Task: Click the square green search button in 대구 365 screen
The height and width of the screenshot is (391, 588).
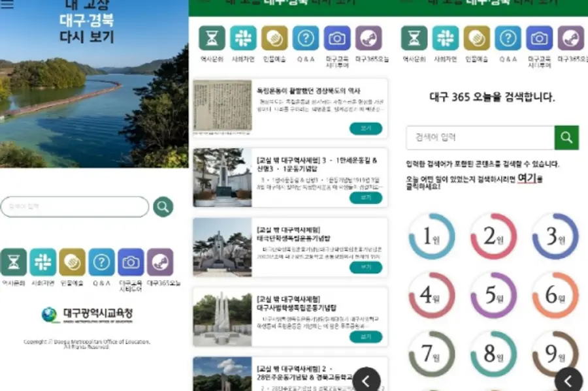Action: pyautogui.click(x=566, y=138)
